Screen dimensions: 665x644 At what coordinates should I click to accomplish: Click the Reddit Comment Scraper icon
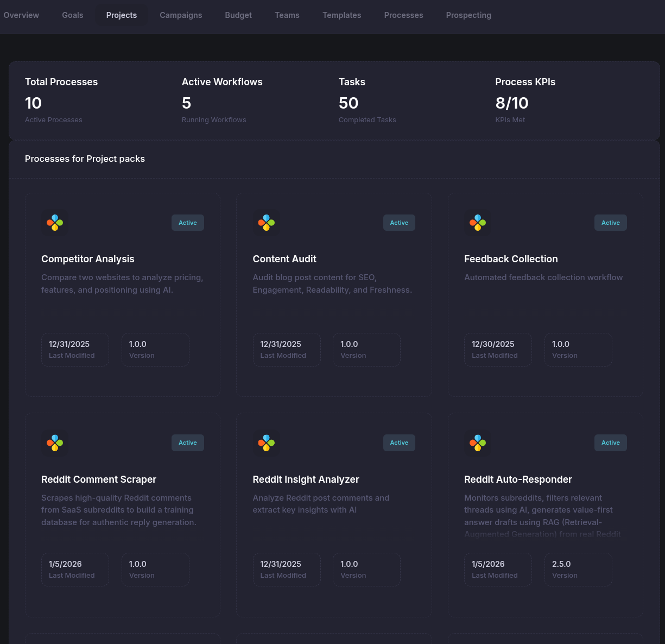click(x=55, y=443)
